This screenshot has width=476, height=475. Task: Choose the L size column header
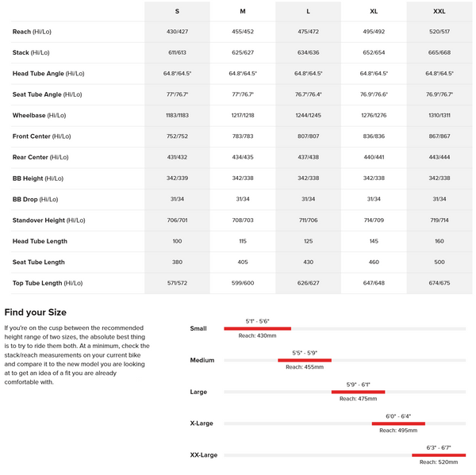(x=308, y=11)
